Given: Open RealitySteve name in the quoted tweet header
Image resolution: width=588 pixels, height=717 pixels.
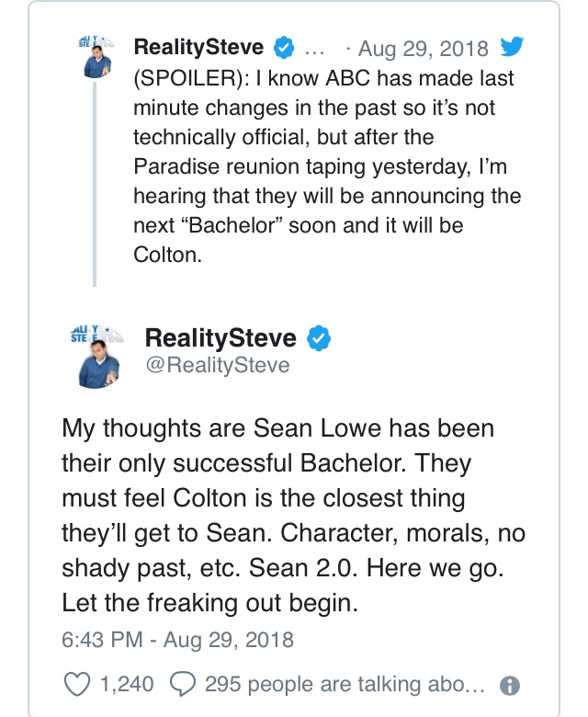Looking at the screenshot, I should [x=198, y=48].
